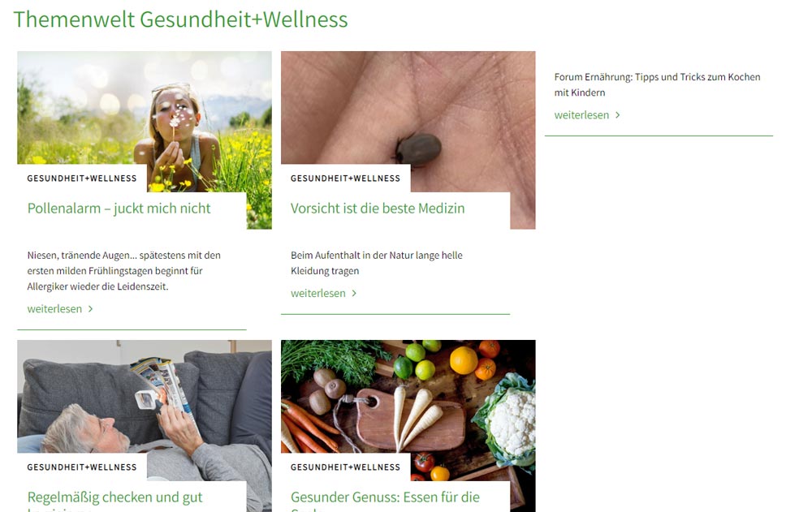The height and width of the screenshot is (512, 812).
Task: Open weiterlesen link under Kleidung tragen text
Action: coord(318,294)
